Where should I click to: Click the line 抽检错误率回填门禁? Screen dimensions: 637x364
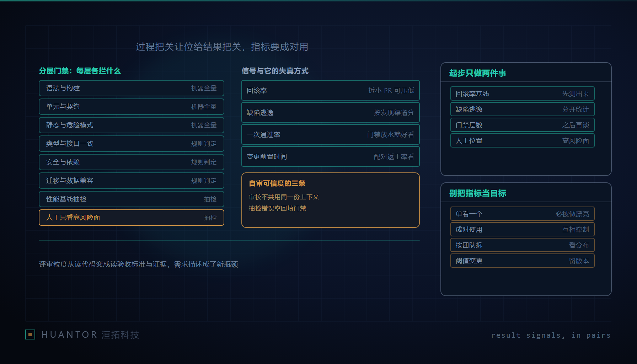coord(278,208)
